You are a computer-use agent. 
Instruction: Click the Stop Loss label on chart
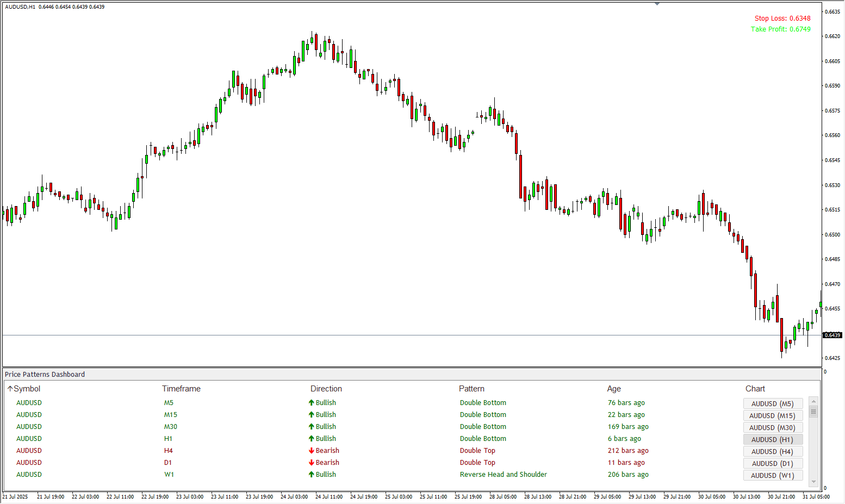(x=782, y=18)
